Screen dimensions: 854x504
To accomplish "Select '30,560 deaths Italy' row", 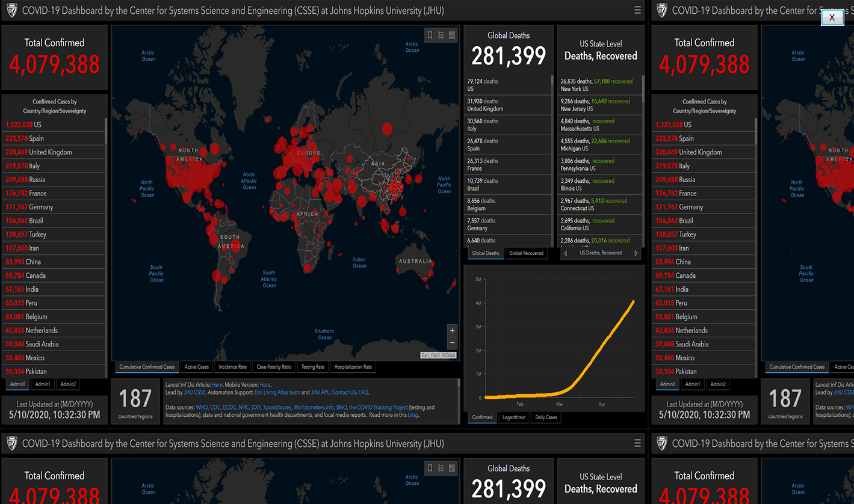I will click(507, 125).
